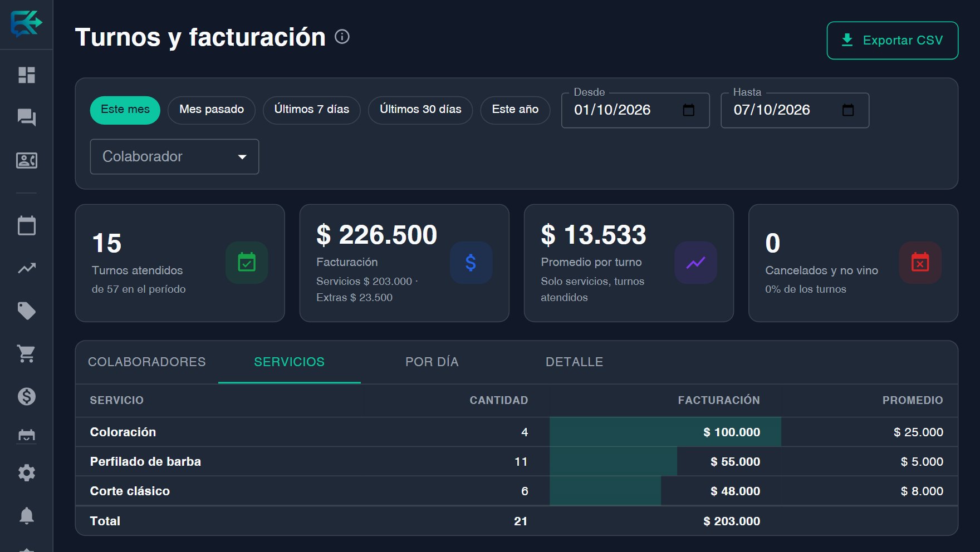The width and height of the screenshot is (980, 552).
Task: Click the green calendar-check icon on Turnos atendidos card
Action: point(247,263)
